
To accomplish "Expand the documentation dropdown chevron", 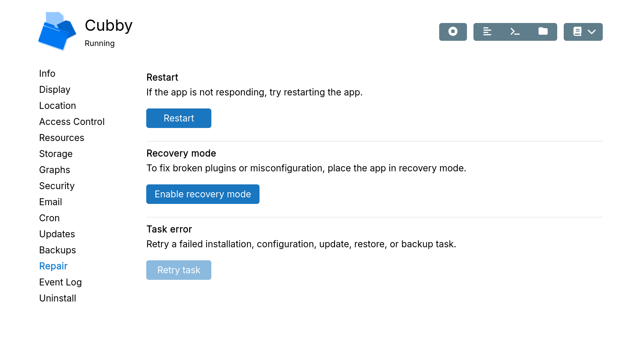I will 591,32.
